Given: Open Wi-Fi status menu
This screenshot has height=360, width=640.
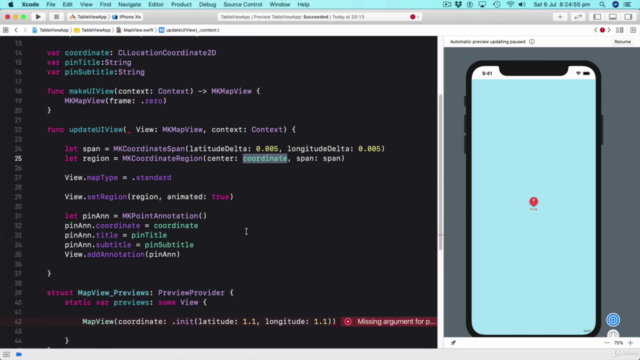Looking at the screenshot, I should click(x=510, y=4).
